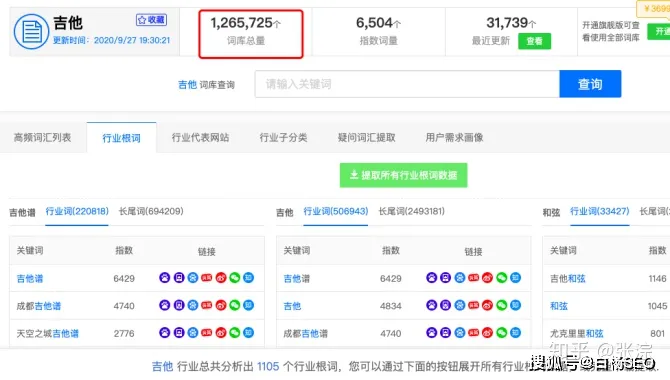Open WeChat icon in 天空之城吉他谱 row

(235, 333)
